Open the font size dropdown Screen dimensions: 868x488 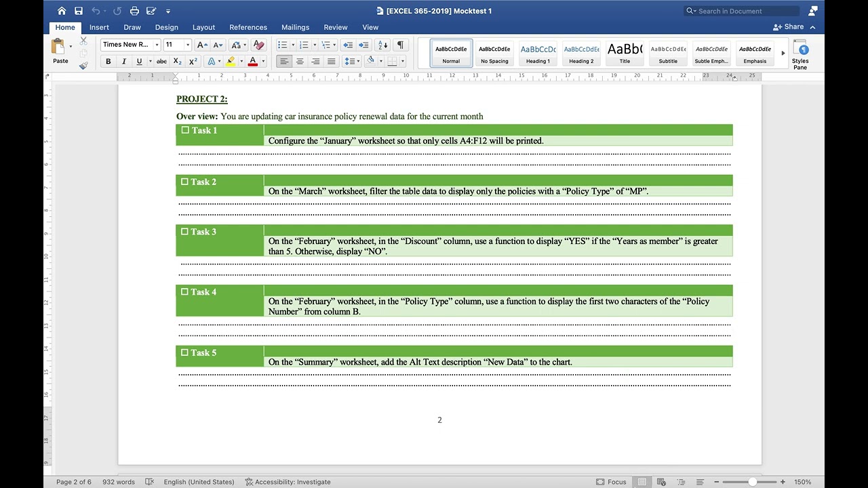(x=188, y=45)
